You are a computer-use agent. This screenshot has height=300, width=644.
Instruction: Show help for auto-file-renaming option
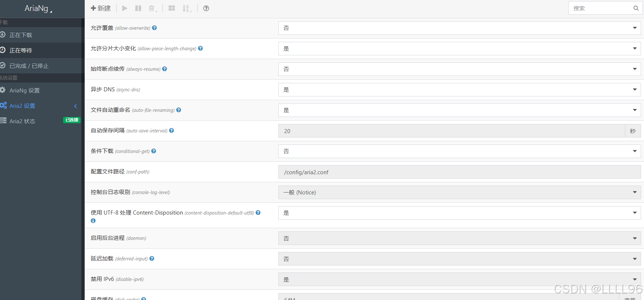tap(179, 110)
